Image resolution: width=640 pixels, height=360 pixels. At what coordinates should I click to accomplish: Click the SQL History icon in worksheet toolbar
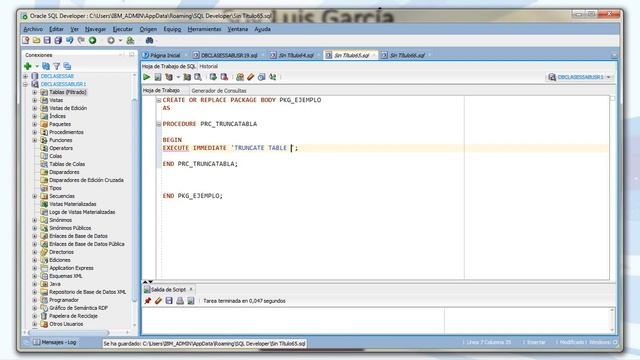[262, 77]
